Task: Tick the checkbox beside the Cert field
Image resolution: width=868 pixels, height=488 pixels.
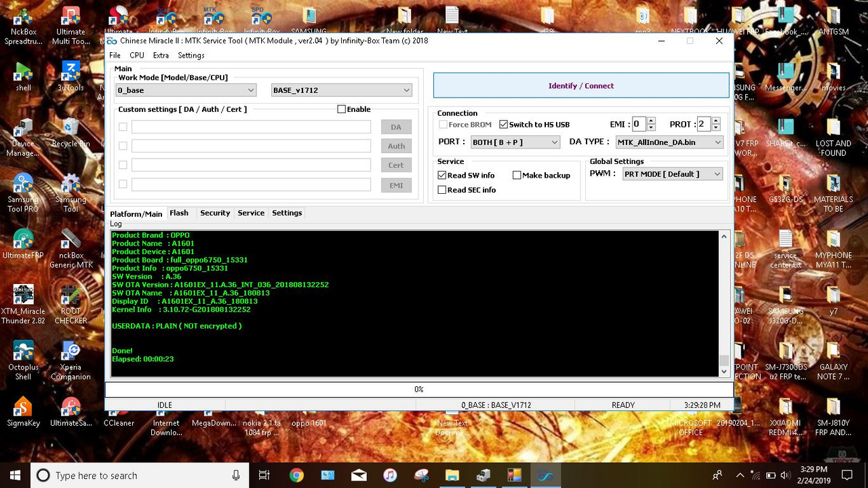Action: (123, 165)
